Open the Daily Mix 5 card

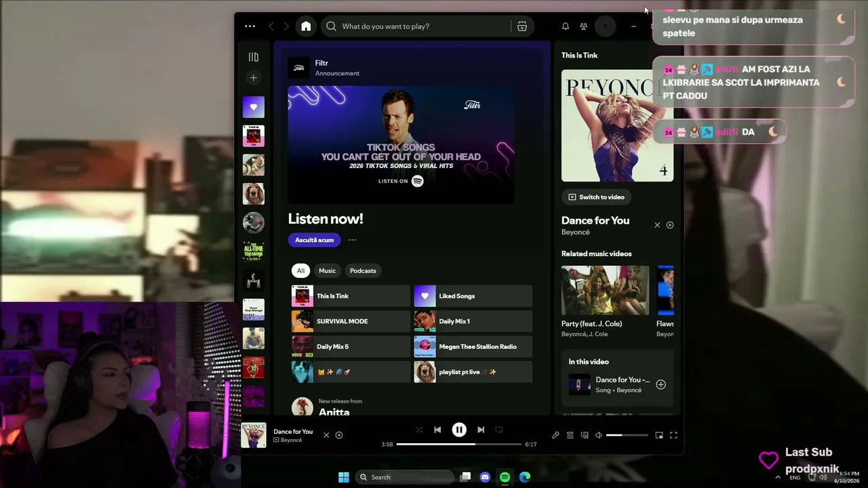351,346
